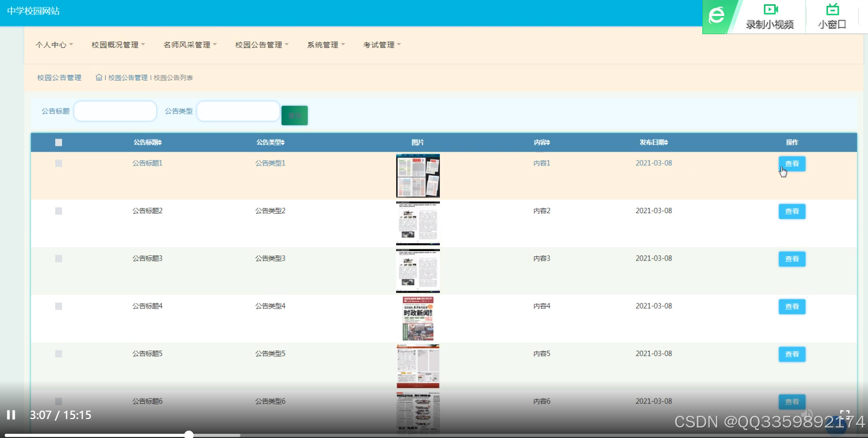Open the 时政新闻 thumbnail for 公告标题4

pyautogui.click(x=418, y=318)
